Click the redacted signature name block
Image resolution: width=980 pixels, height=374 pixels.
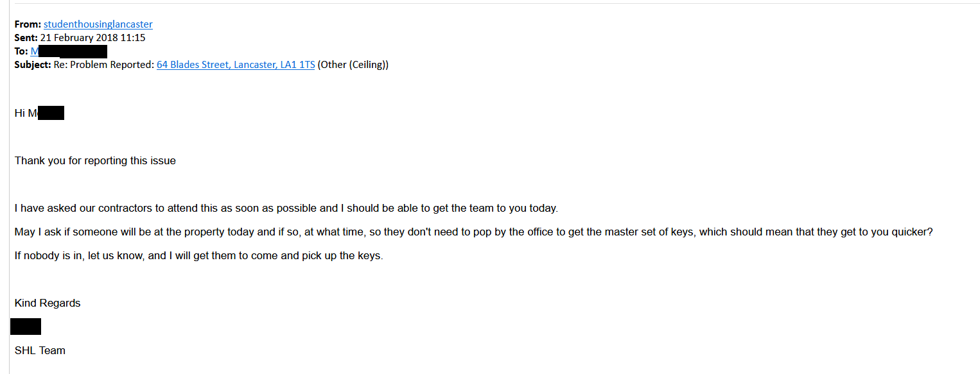click(26, 327)
